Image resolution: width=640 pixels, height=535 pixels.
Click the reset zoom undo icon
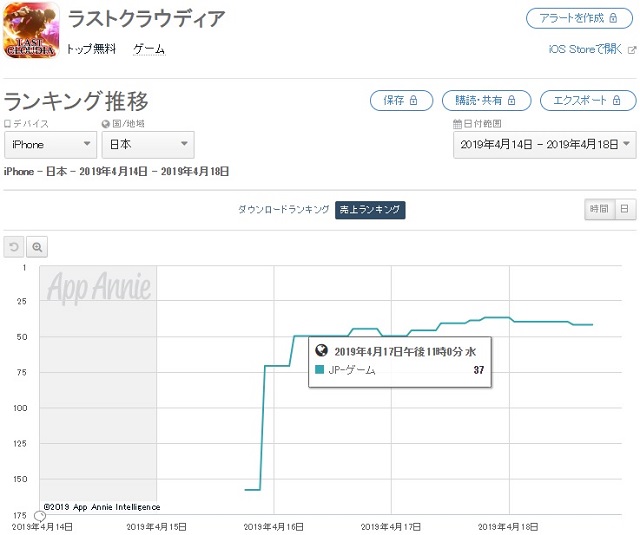click(14, 247)
